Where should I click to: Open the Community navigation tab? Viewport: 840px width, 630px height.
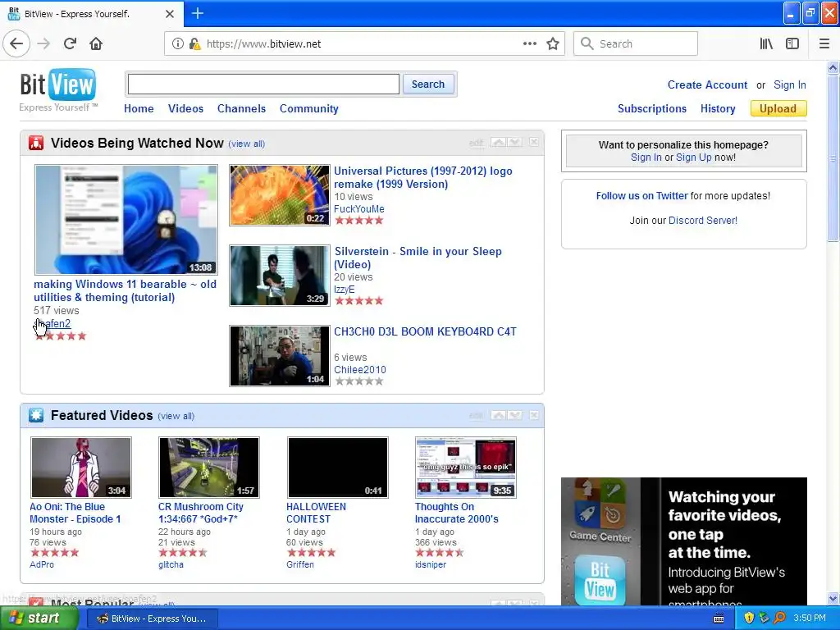(x=309, y=109)
